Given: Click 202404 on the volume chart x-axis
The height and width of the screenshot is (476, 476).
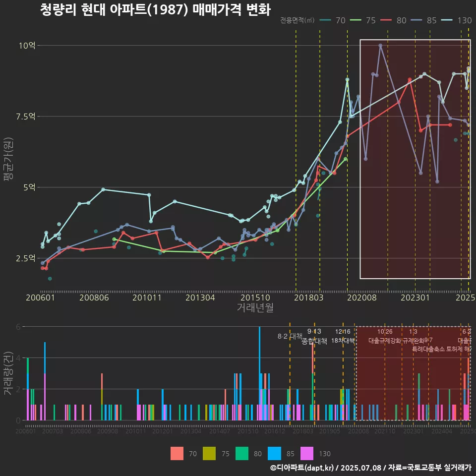Looking at the screenshot, I should coord(442,431).
